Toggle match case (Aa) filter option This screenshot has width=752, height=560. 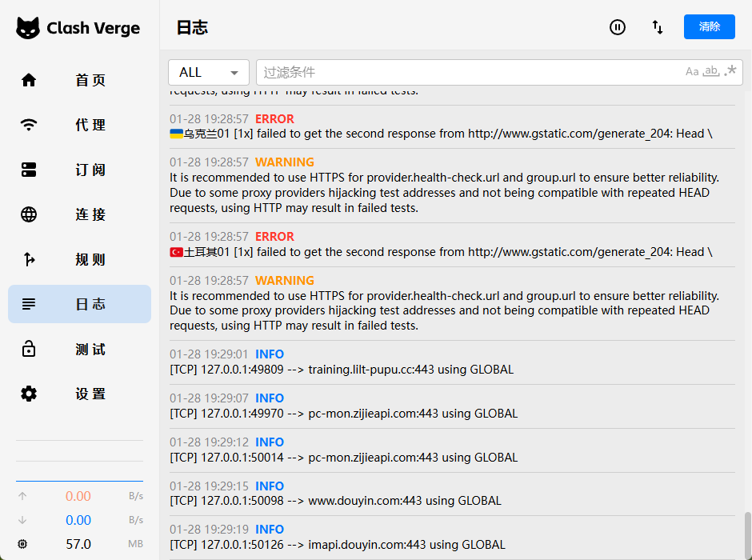point(692,72)
